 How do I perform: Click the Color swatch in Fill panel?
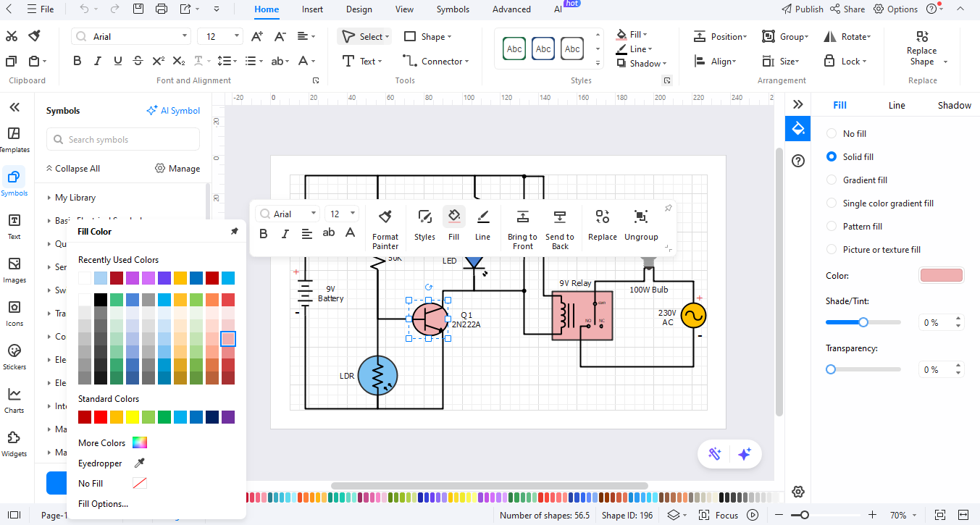(941, 275)
